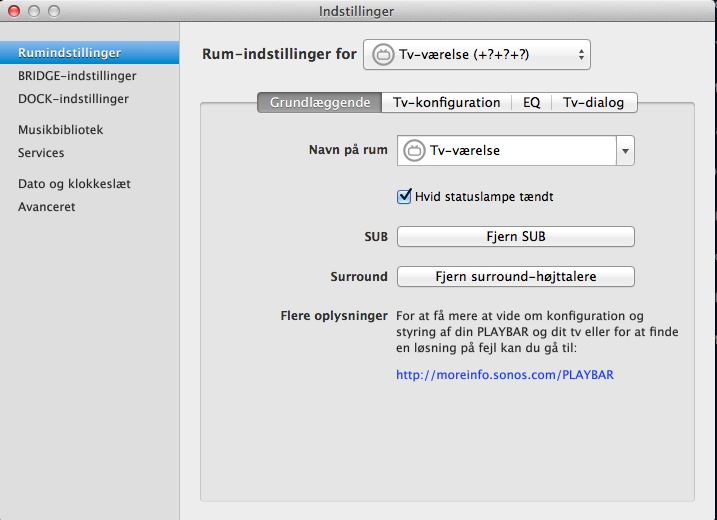The width and height of the screenshot is (717, 520).
Task: Select Rumindstillinger in the sidebar
Action: (70, 52)
